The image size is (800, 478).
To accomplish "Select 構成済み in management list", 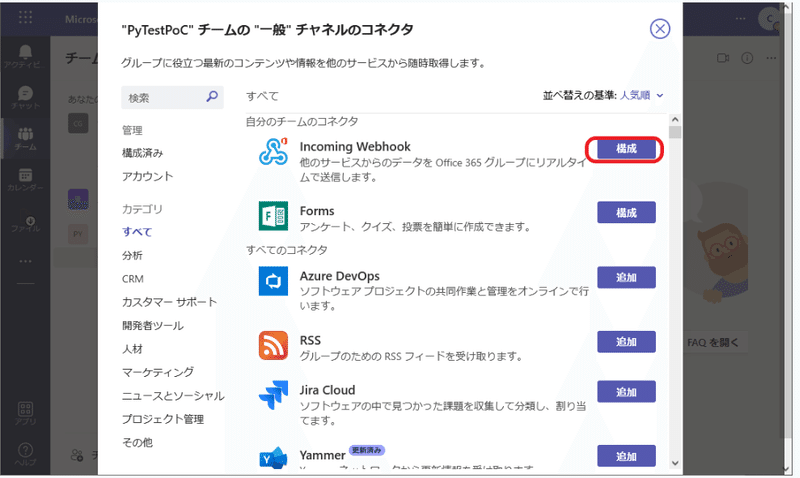I will tap(142, 153).
